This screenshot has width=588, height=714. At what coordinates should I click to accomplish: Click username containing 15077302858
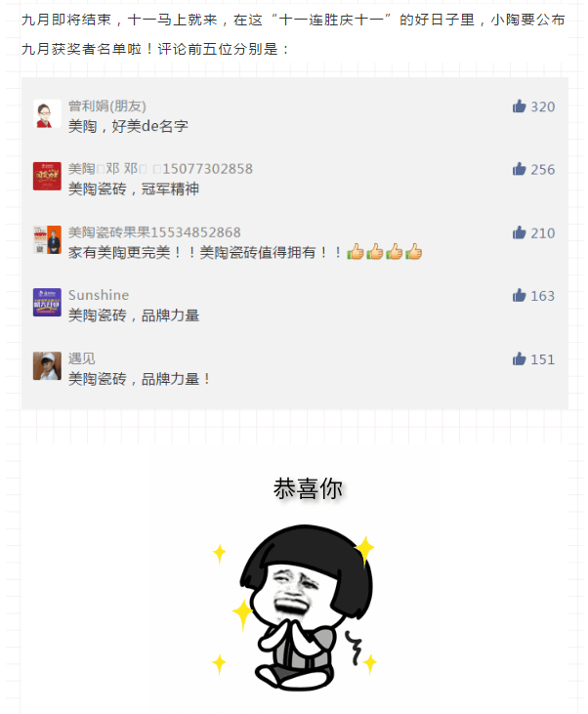pyautogui.click(x=160, y=169)
